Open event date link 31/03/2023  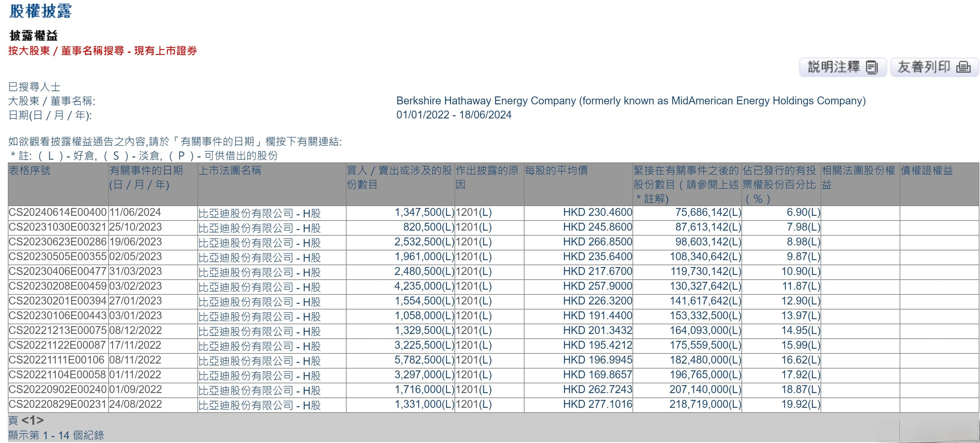(x=135, y=271)
